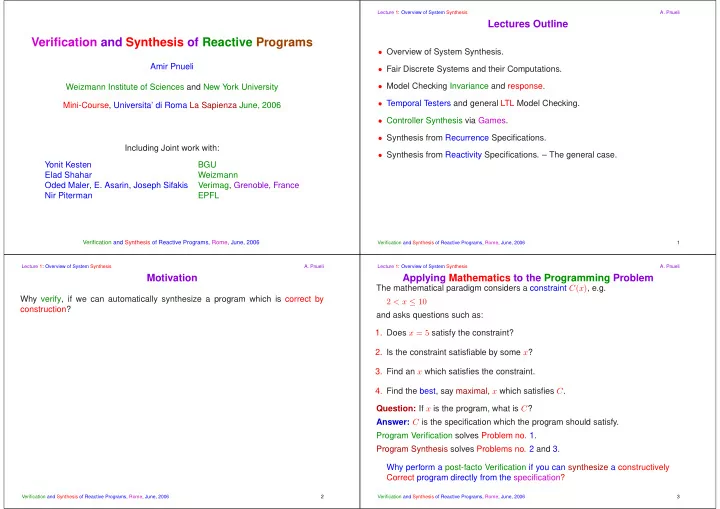Click page number 3 on Applying Mathematics slide
This screenshot has width=720, height=509.
tap(678, 497)
